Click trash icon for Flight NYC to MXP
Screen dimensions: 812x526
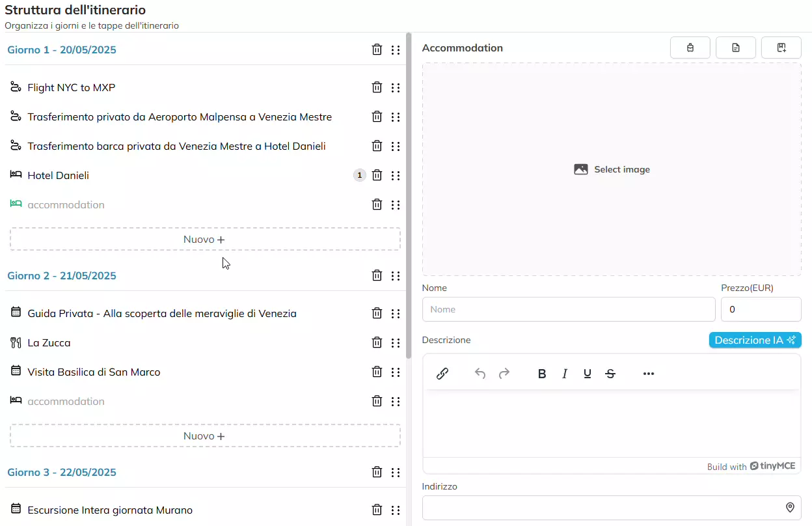pos(377,87)
